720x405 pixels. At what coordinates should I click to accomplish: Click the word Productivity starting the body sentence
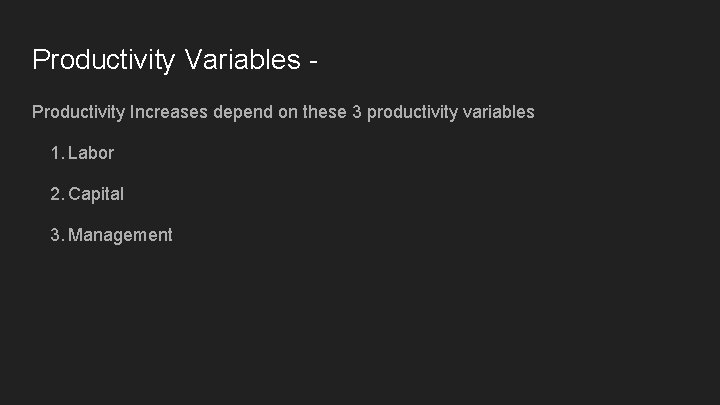tap(78, 112)
